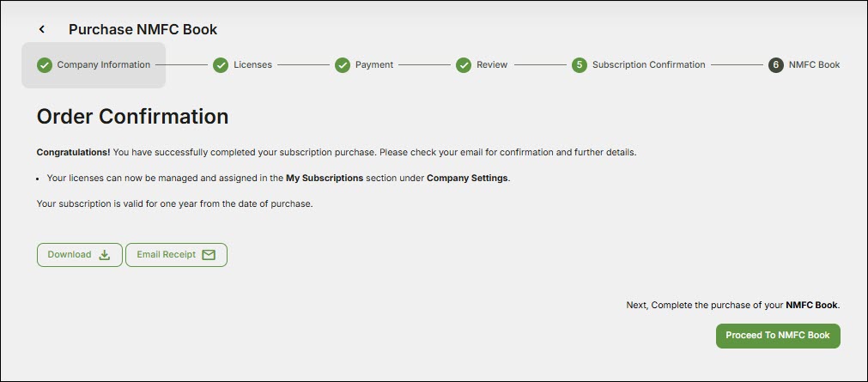Select the Licenses step label
Viewport: 868px width, 382px height.
pyautogui.click(x=252, y=65)
